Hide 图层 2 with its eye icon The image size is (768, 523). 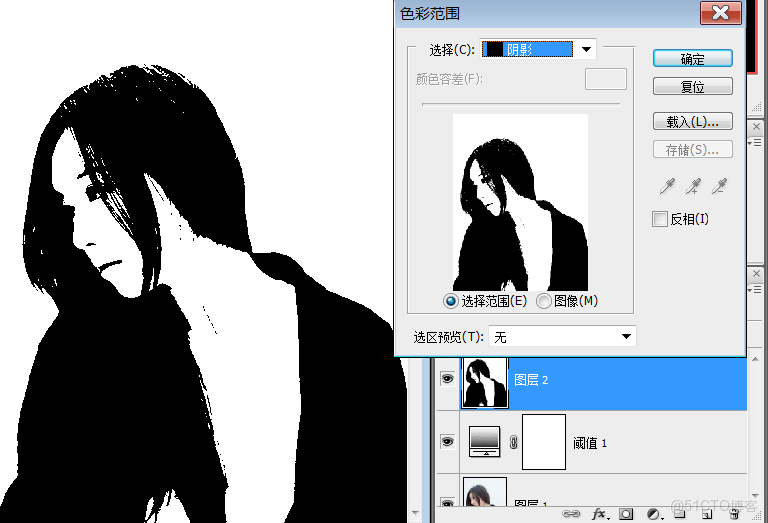tap(447, 379)
